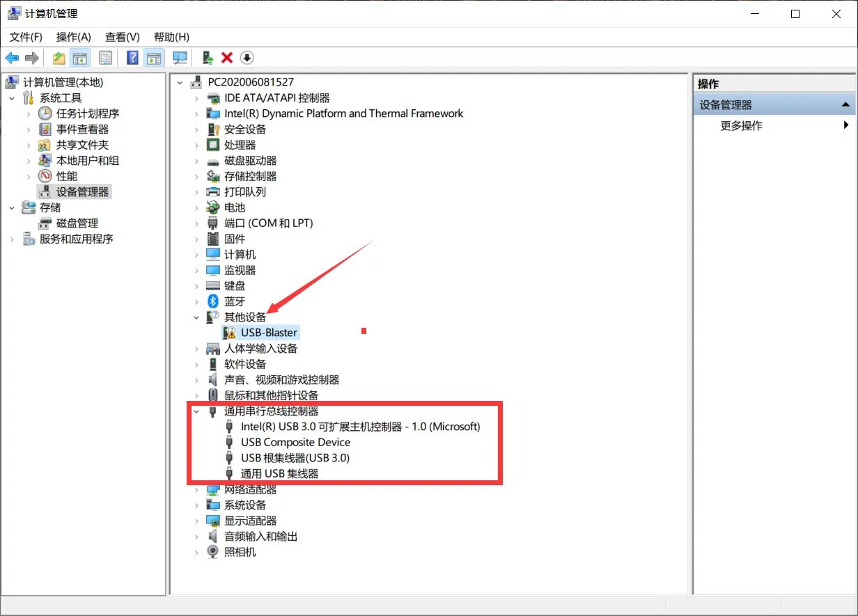The width and height of the screenshot is (858, 616).
Task: Expand the 服务和应用程序 node
Action: (x=12, y=239)
